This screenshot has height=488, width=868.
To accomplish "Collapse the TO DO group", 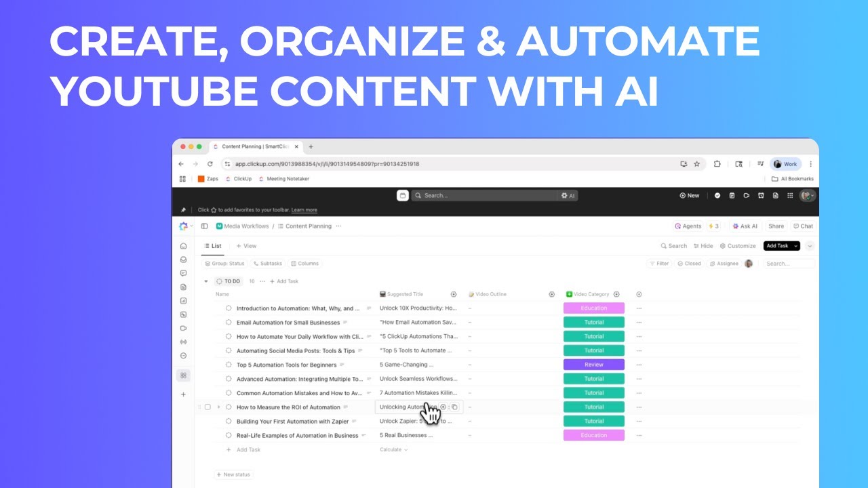I will click(206, 281).
